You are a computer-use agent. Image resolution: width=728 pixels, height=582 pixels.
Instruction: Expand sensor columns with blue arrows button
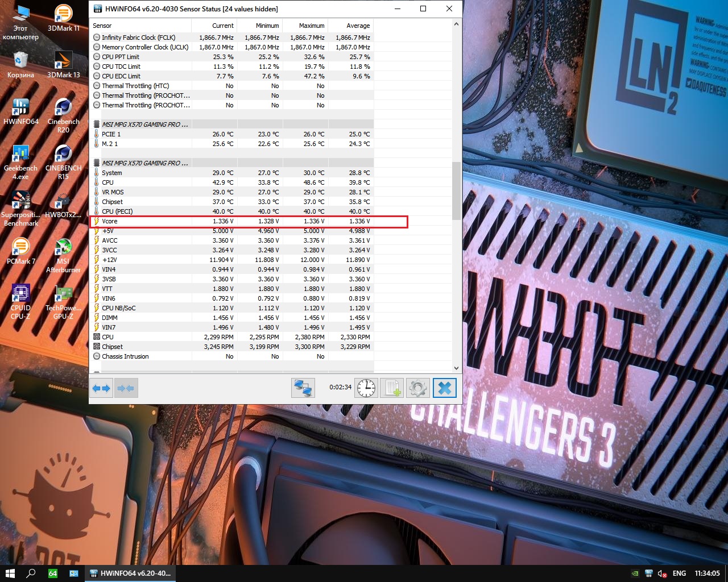coord(101,388)
